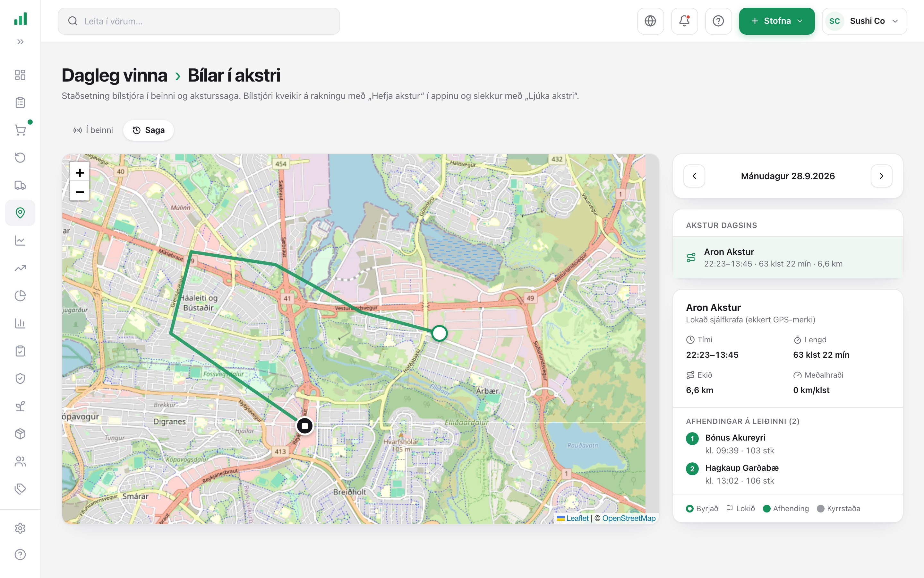
Task: Open the help question mark in header
Action: [x=718, y=21]
